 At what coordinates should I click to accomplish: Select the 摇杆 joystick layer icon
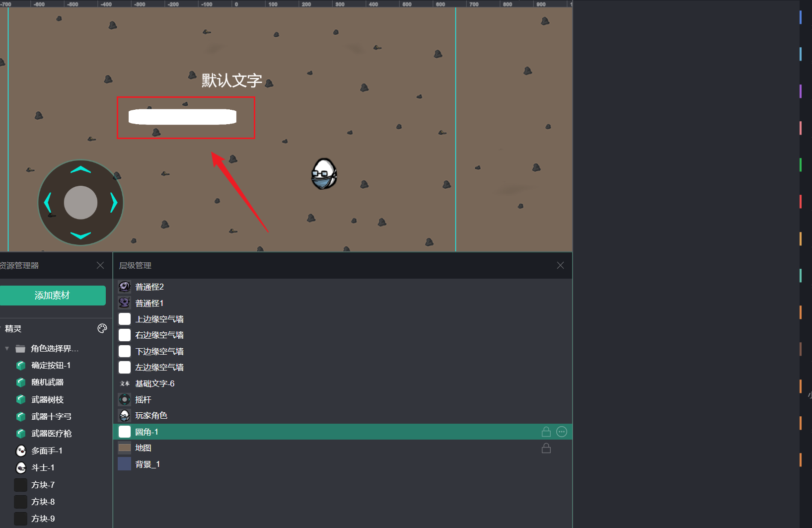(125, 399)
